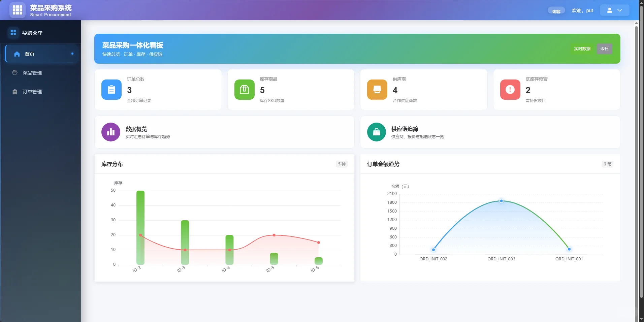Expand the user dropdown chevron in header
Image resolution: width=644 pixels, height=322 pixels.
(620, 10)
